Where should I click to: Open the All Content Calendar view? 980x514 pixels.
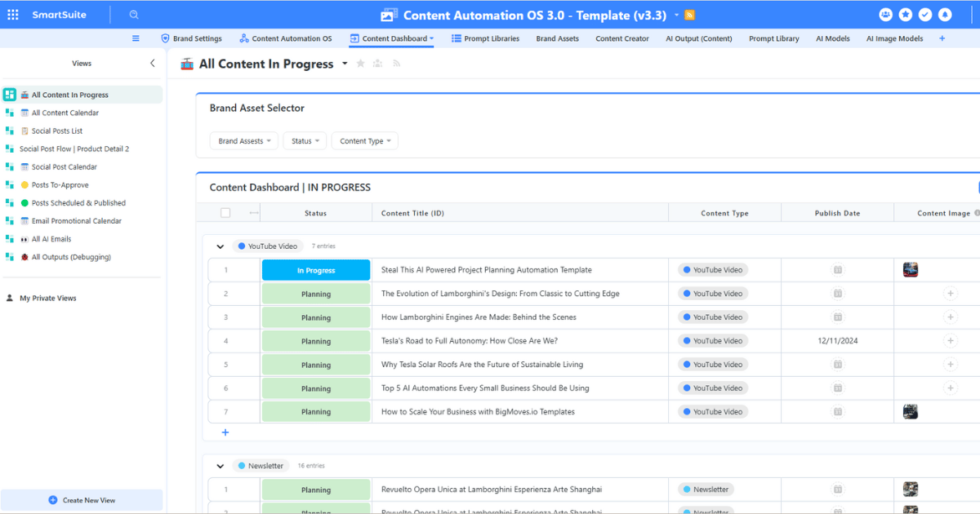(82, 113)
